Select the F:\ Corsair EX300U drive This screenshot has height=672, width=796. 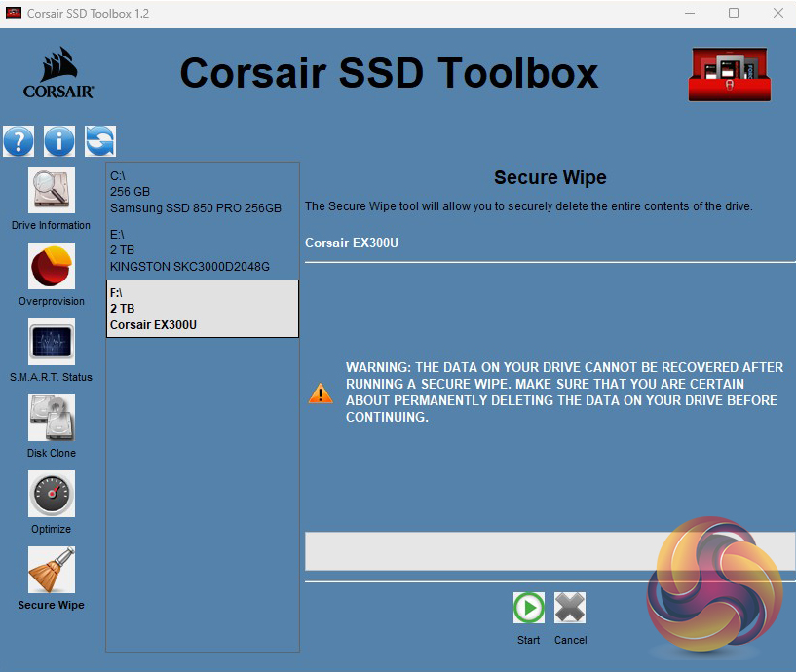pyautogui.click(x=202, y=309)
